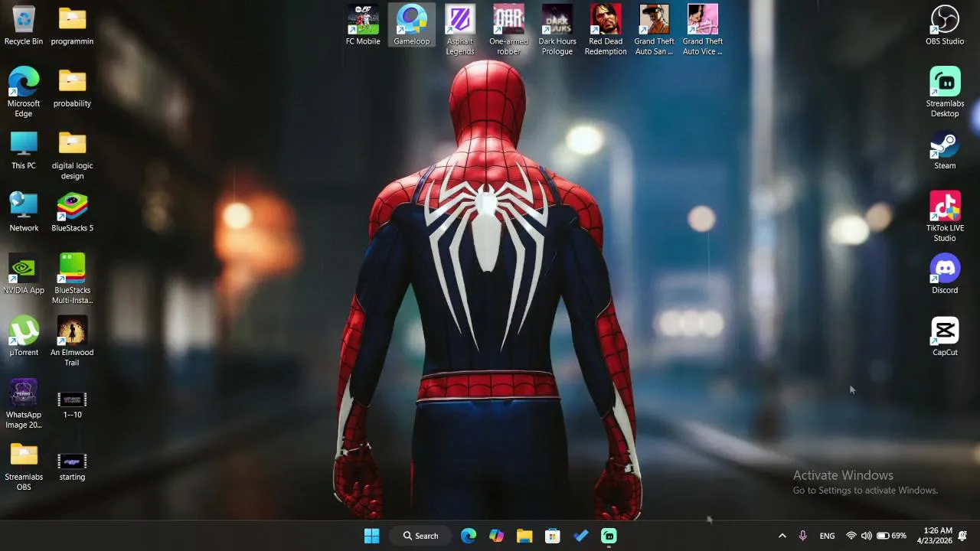Image resolution: width=980 pixels, height=551 pixels.
Task: Select Red Dead Redemption shortcut
Action: pyautogui.click(x=606, y=30)
